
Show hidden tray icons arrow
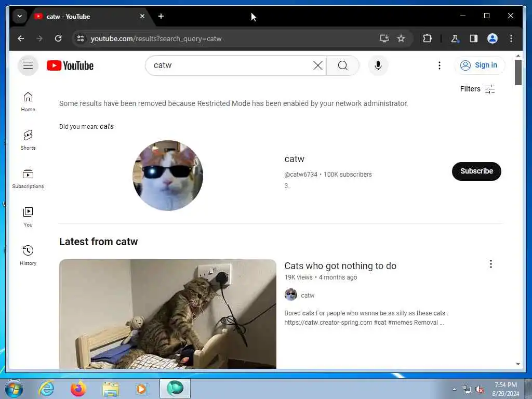[x=454, y=389]
